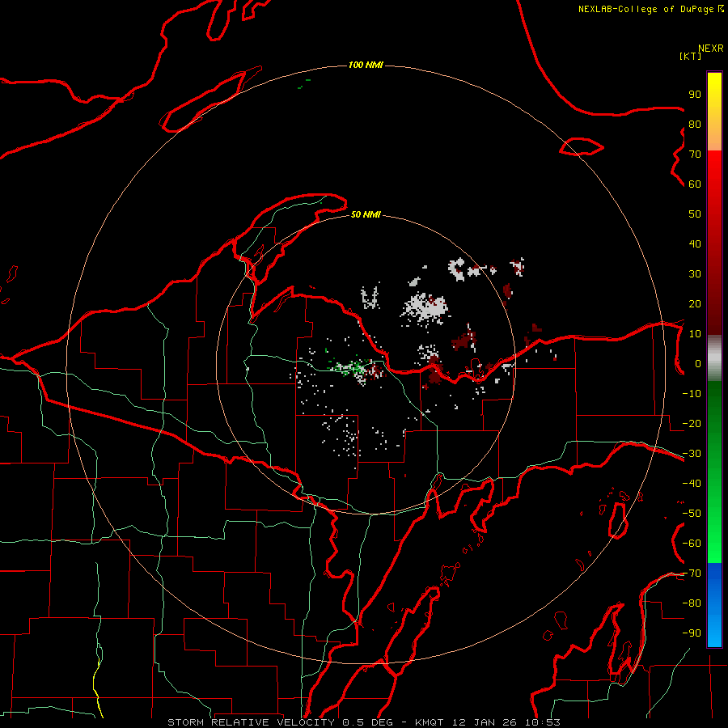
Task: Click the NEXR label above the color scale
Action: pyautogui.click(x=710, y=49)
